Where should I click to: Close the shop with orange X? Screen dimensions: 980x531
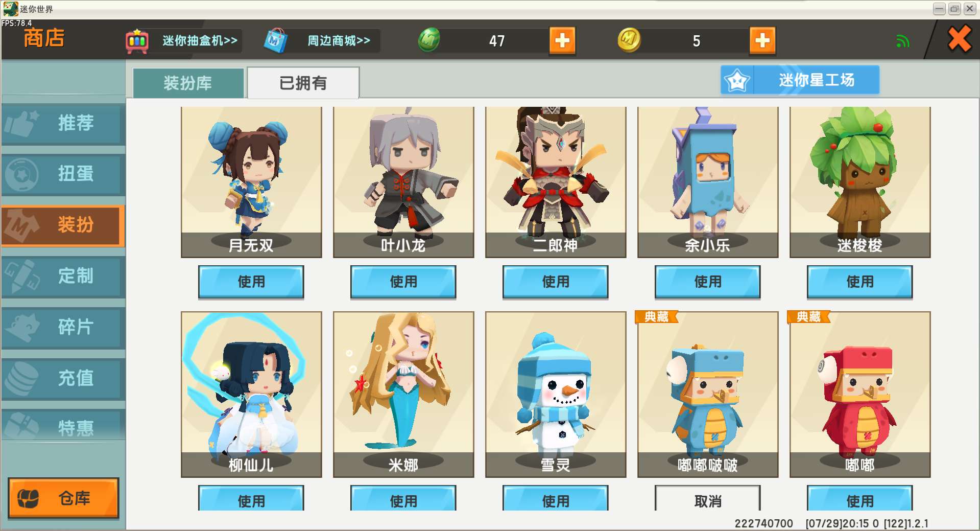pyautogui.click(x=960, y=39)
